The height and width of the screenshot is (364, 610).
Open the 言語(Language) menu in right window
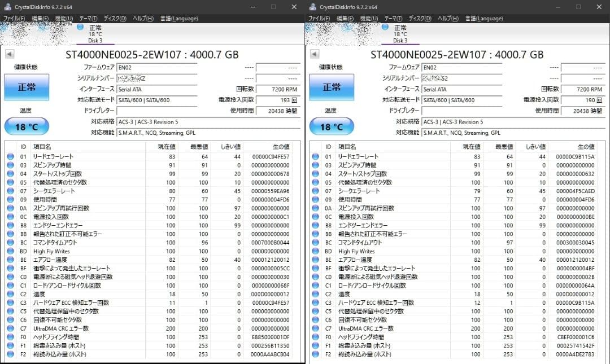(484, 17)
